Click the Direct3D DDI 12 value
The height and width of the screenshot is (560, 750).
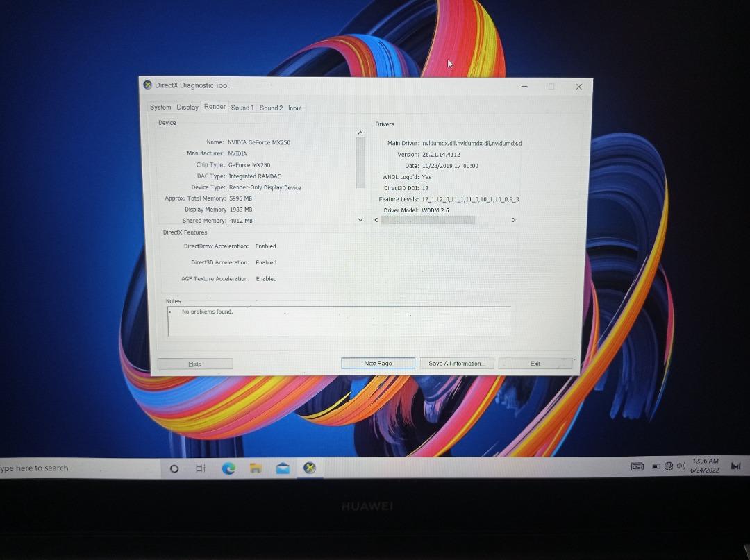(425, 188)
